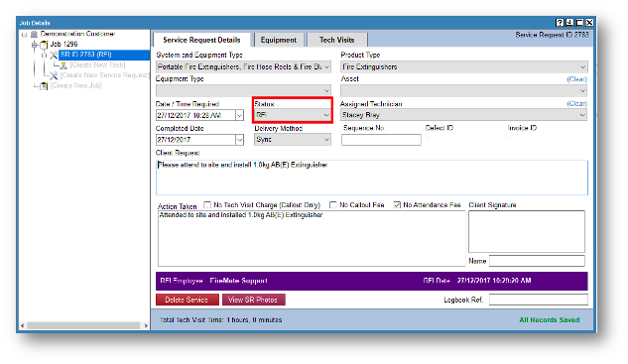Click the RFI Date 27/12/2017 value
The image size is (628, 364).
(494, 281)
